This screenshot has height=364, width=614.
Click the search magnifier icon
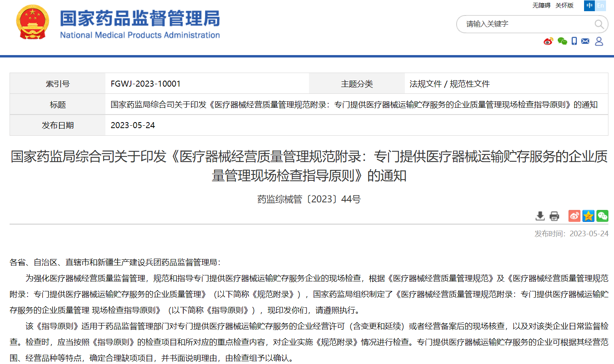[x=599, y=24]
